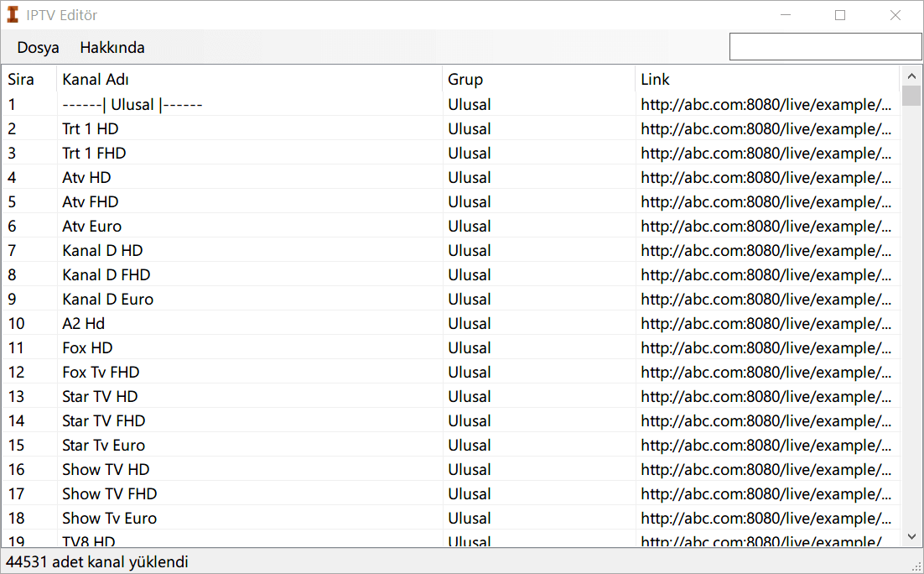Sort by Sira column header
Image resolution: width=924 pixels, height=574 pixels.
(x=29, y=79)
